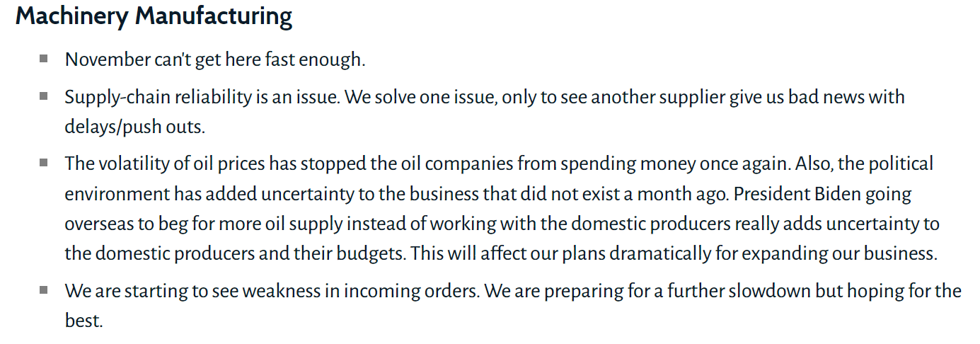This screenshot has width=980, height=344.
Task: Click the phrase We solve one issue
Action: 421,96
